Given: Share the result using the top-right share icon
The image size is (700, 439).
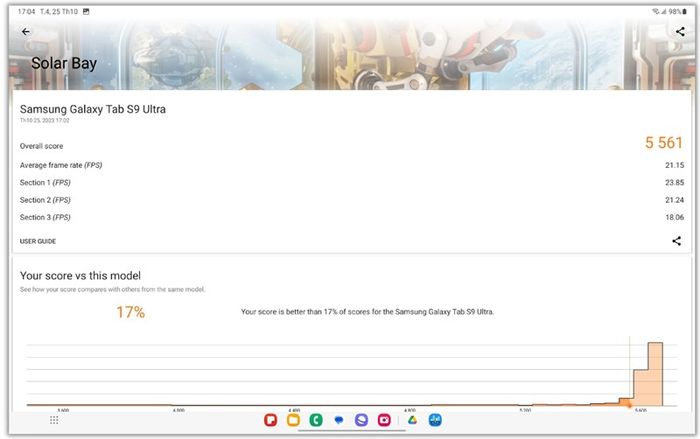Looking at the screenshot, I should pyautogui.click(x=680, y=32).
